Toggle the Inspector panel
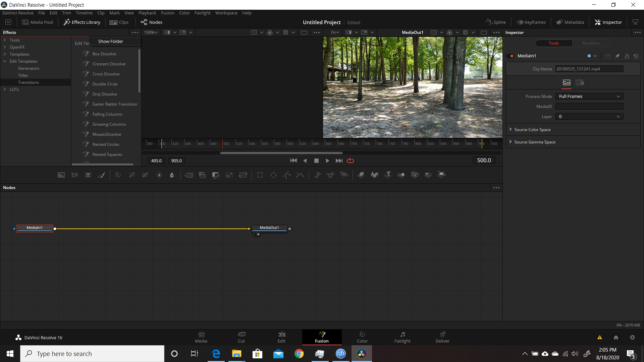Image resolution: width=644 pixels, height=362 pixels. click(608, 22)
